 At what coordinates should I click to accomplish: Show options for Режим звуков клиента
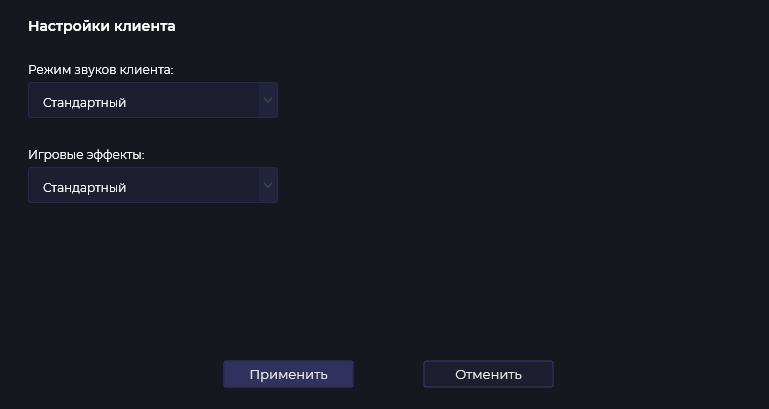(152, 101)
